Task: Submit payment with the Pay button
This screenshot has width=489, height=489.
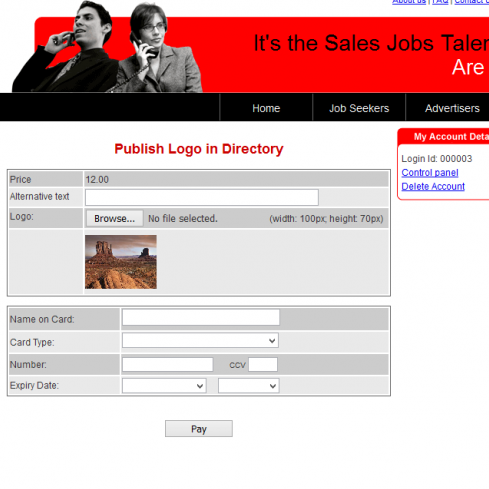Action: tap(199, 429)
